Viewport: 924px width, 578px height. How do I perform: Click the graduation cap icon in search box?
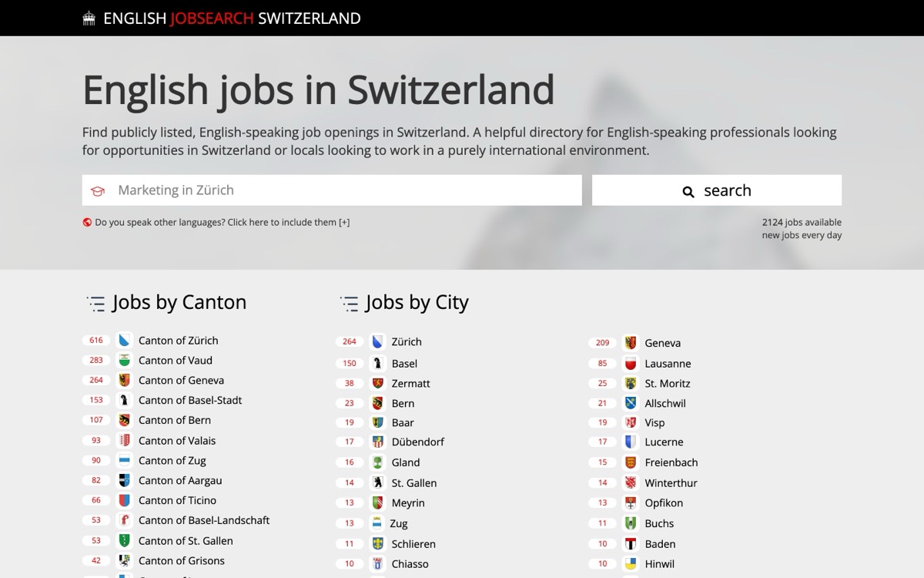(98, 191)
